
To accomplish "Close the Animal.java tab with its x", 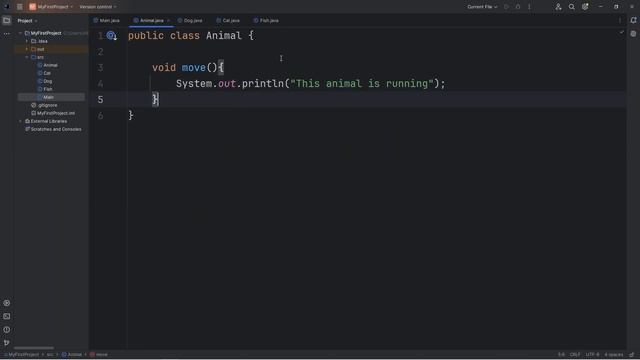I will [168, 20].
